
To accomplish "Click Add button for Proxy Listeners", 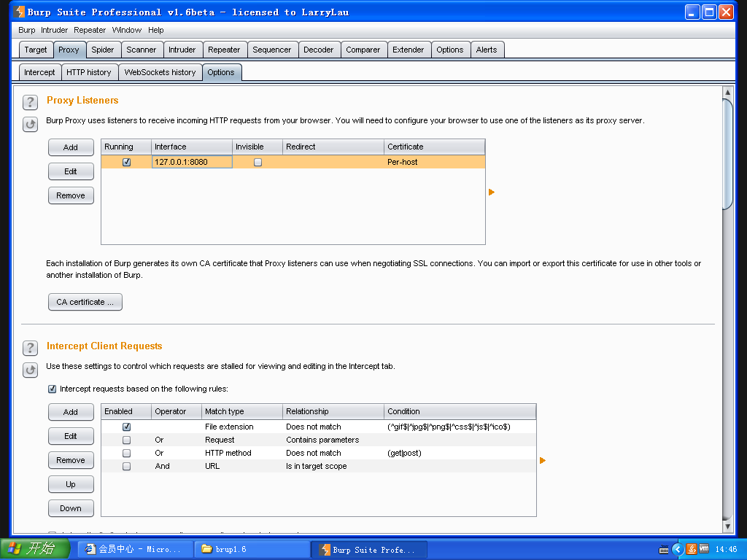I will 71,147.
